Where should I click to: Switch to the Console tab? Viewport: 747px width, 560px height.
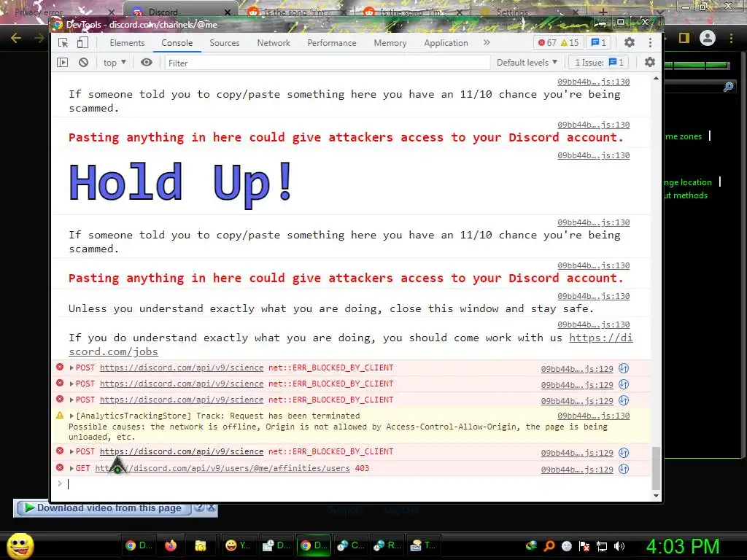(x=177, y=43)
